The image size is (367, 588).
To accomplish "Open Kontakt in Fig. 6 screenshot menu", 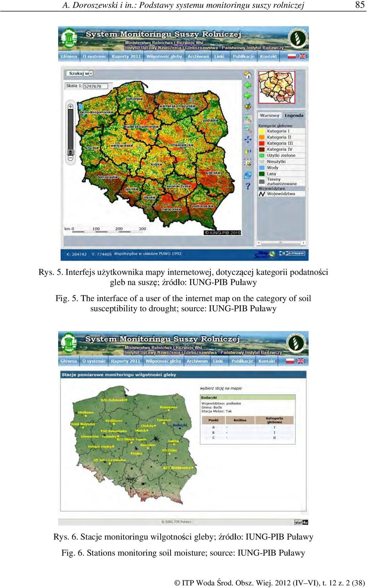I will coord(267,361).
